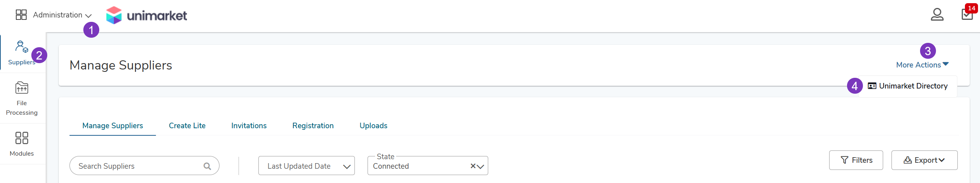The width and height of the screenshot is (980, 183).
Task: Click the Unimarket logo
Action: [x=146, y=15]
